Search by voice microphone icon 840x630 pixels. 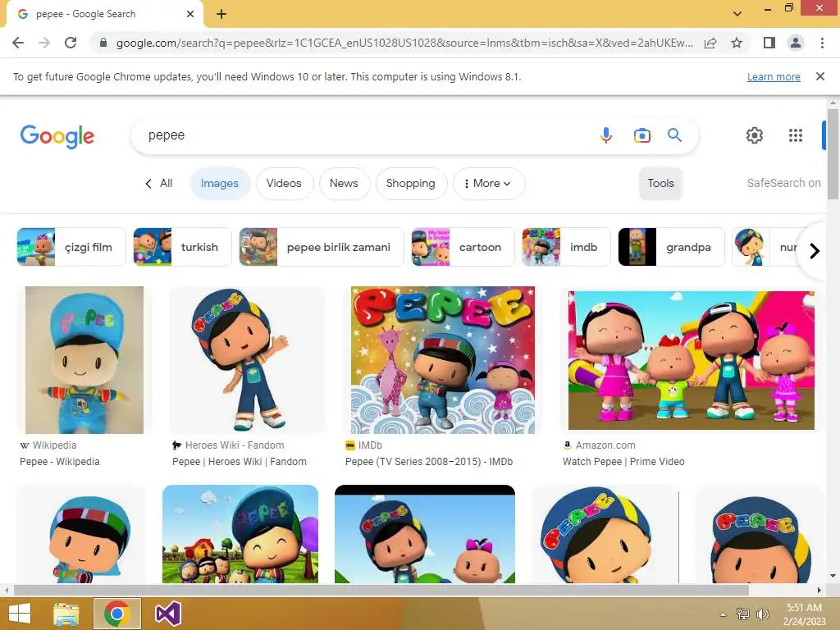point(606,135)
